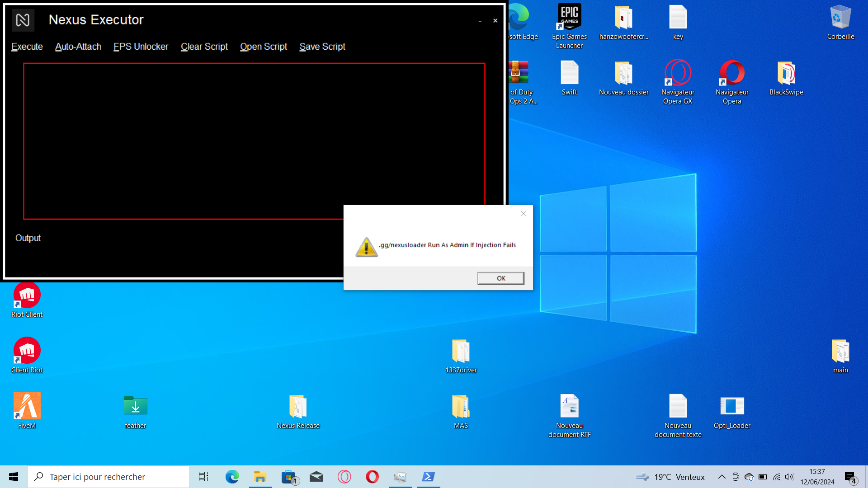868x488 pixels.
Task: Click inside the red script editor box
Action: coord(181,136)
